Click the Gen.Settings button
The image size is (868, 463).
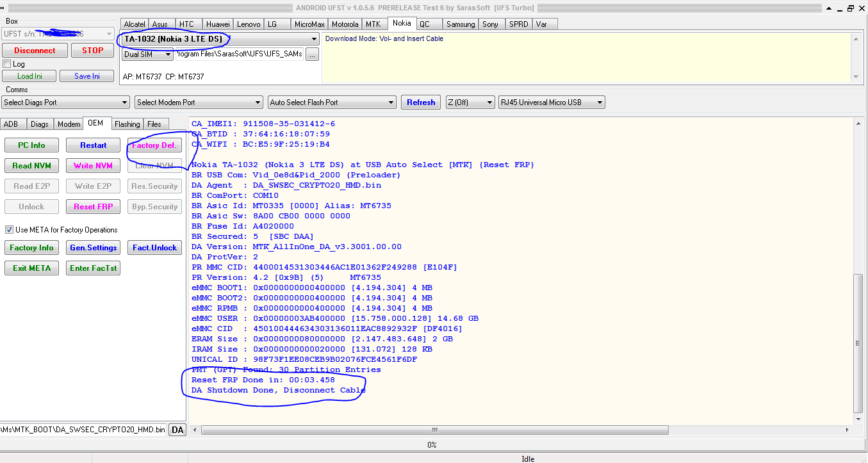pos(94,248)
